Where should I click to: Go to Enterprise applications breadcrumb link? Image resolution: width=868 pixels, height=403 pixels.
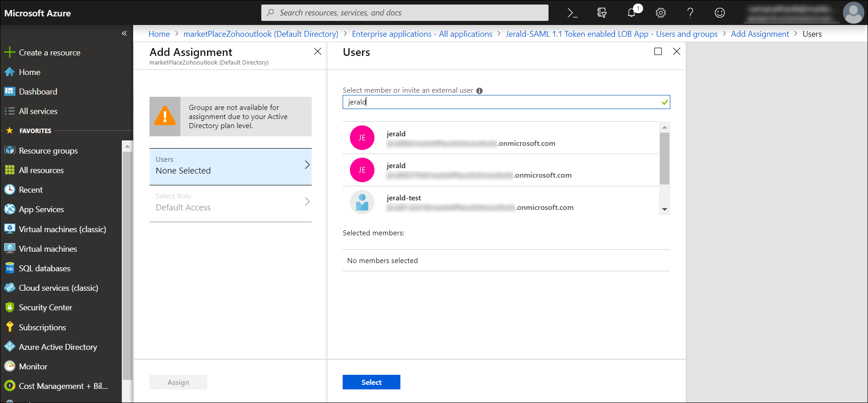click(422, 34)
